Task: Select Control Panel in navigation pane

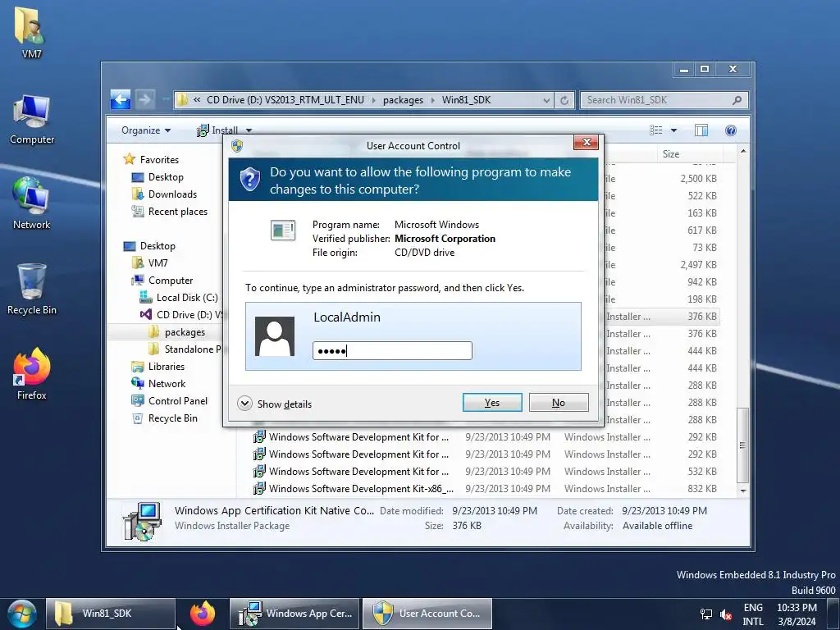Action: pos(169,400)
